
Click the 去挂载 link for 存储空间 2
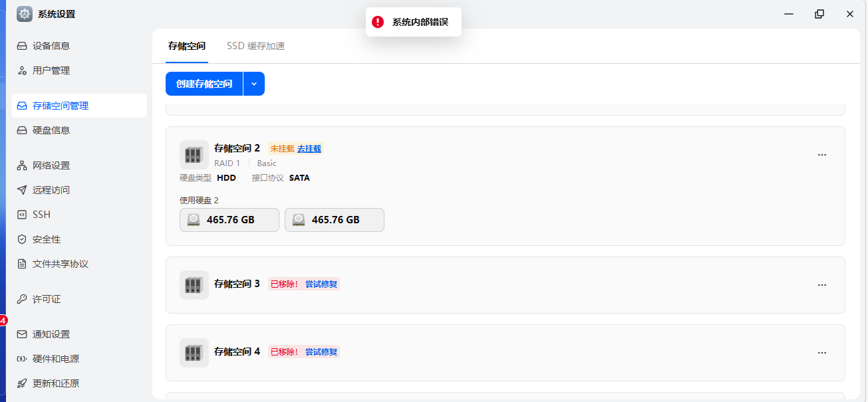(309, 149)
